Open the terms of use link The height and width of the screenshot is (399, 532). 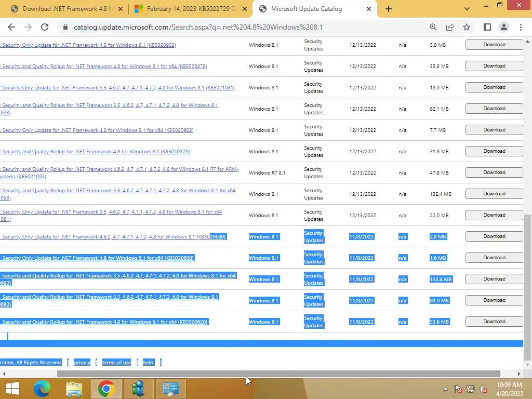click(x=116, y=362)
